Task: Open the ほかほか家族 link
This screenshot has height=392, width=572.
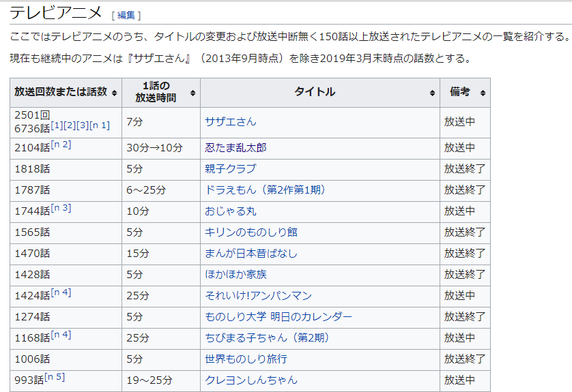Action: (x=235, y=274)
